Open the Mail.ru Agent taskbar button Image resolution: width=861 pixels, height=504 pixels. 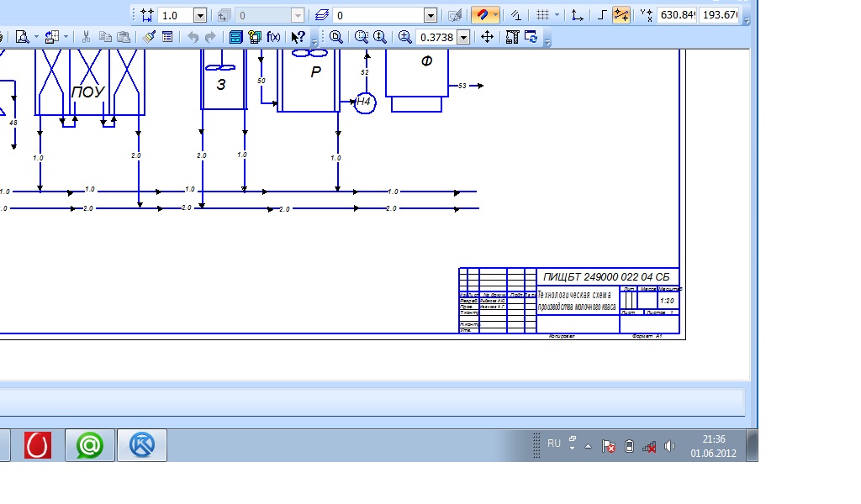pos(89,444)
